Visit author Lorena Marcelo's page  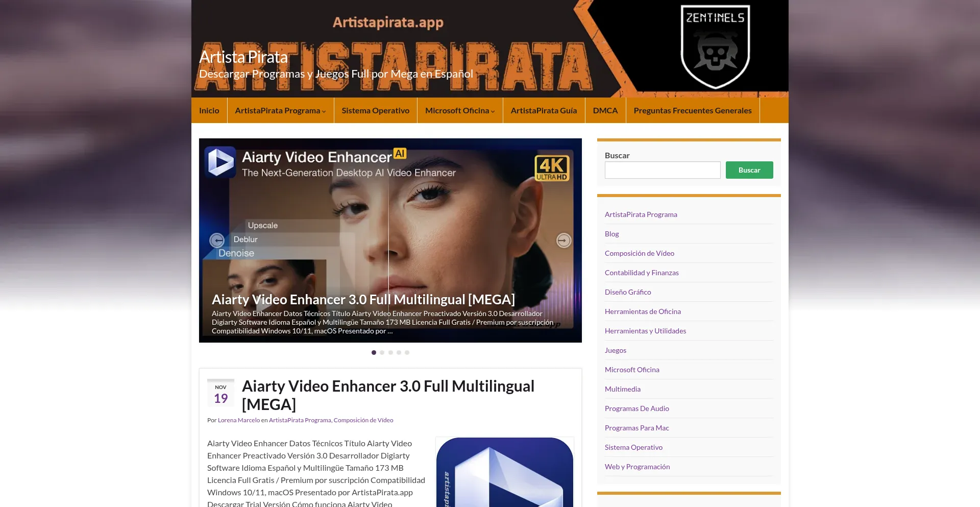238,420
